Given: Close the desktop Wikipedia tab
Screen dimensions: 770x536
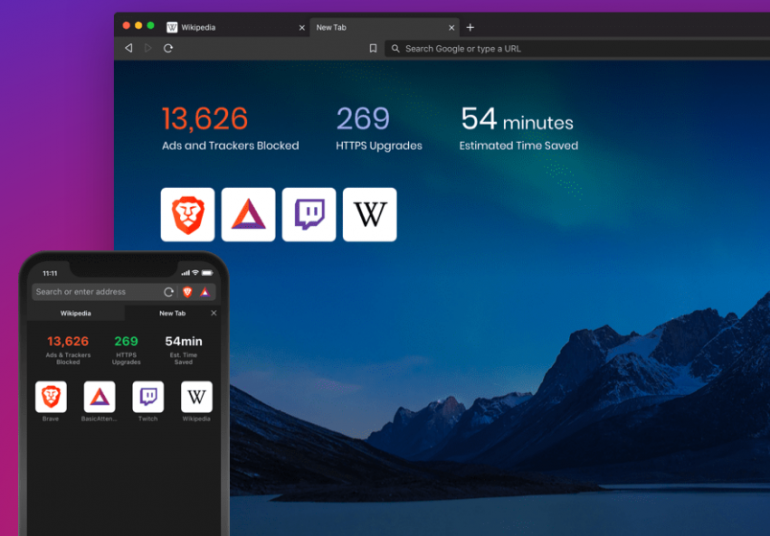Looking at the screenshot, I should point(302,28).
